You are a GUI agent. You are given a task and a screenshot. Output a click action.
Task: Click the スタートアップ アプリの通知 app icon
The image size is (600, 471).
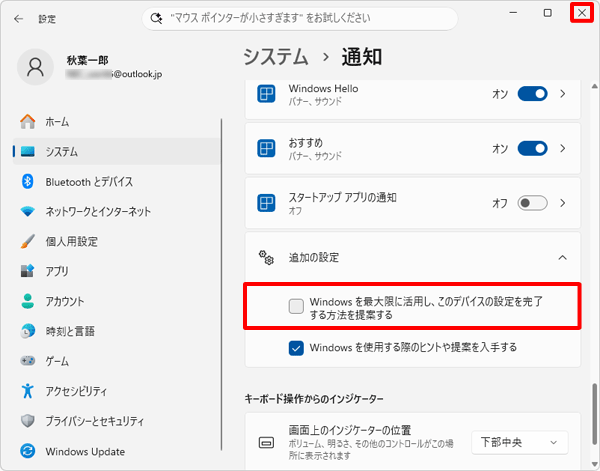coord(266,203)
